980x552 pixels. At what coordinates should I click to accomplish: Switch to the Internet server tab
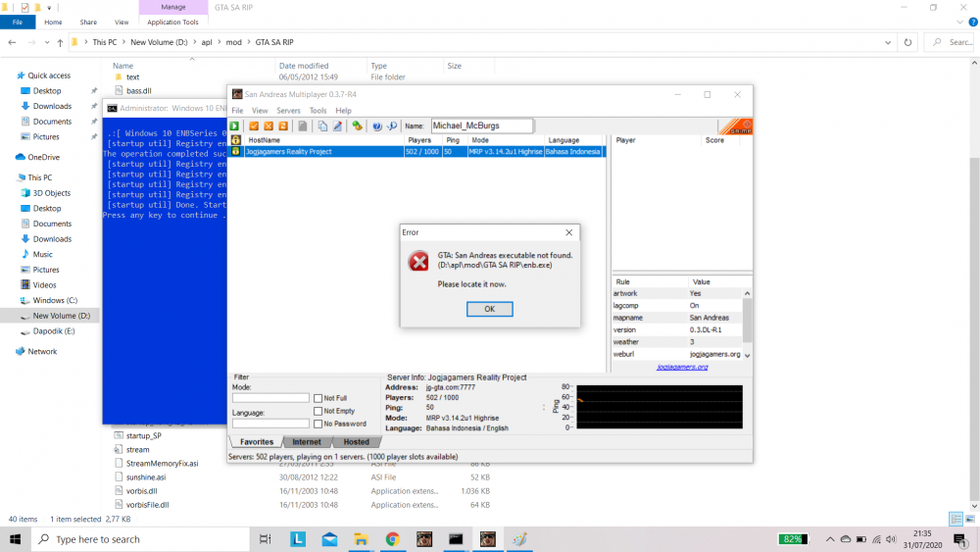pyautogui.click(x=306, y=442)
